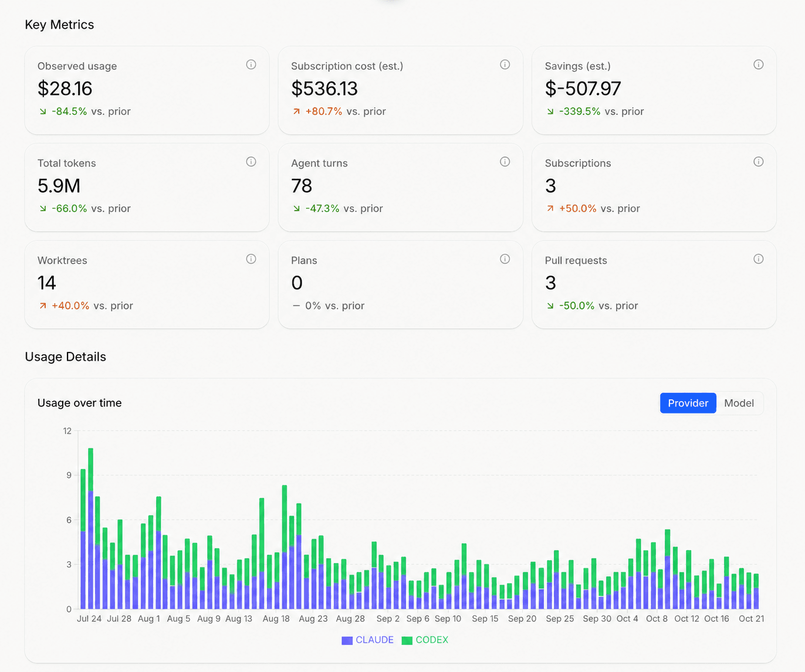Click the Sep 30 axis label
The width and height of the screenshot is (805, 672).
597,619
